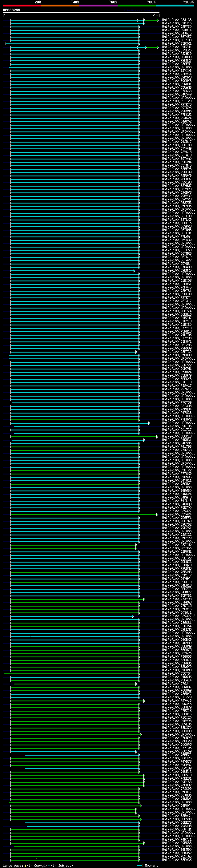The image size is (197, 868).
Task: Select the UniRef100_P51430 label
Action: (177, 240)
